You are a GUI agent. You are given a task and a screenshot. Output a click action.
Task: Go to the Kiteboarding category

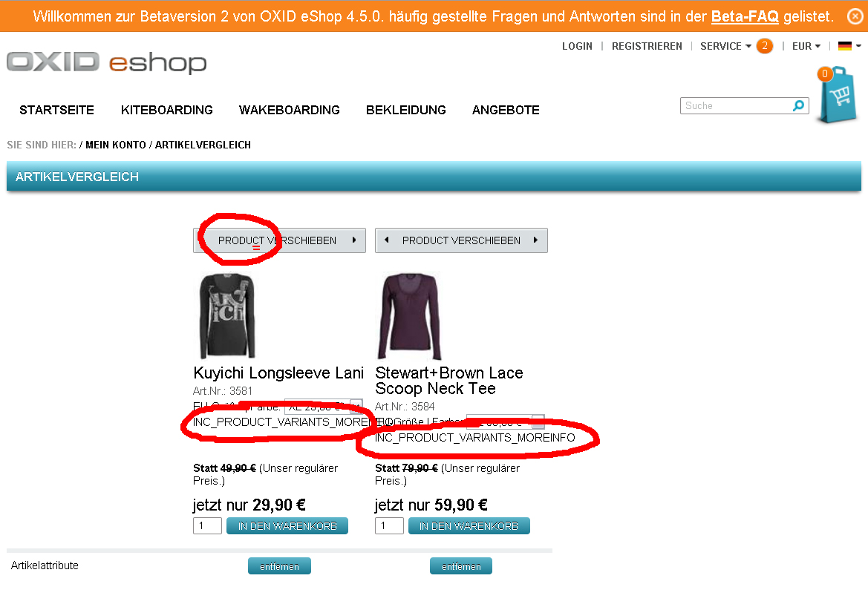[x=166, y=110]
